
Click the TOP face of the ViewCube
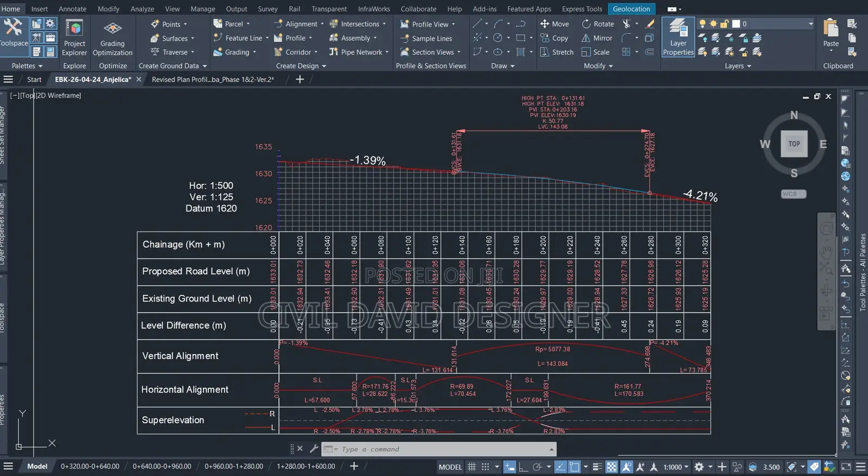click(x=794, y=144)
